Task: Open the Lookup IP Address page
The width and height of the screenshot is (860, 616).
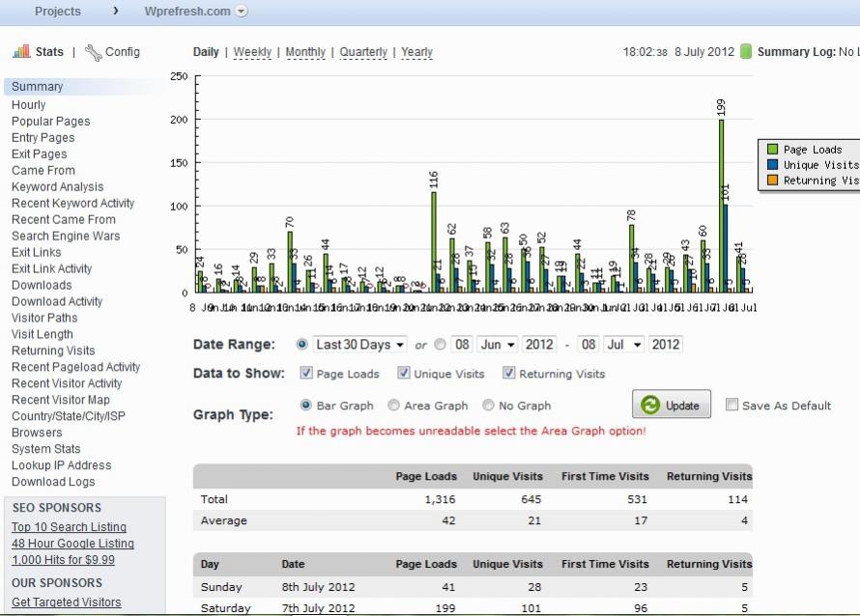Action: tap(62, 465)
